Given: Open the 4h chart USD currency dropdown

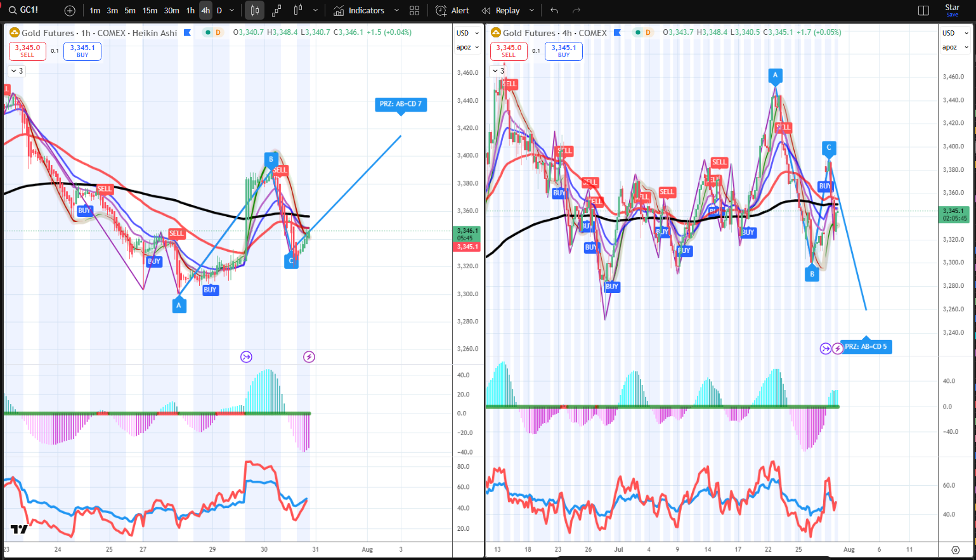Looking at the screenshot, I should (x=956, y=33).
